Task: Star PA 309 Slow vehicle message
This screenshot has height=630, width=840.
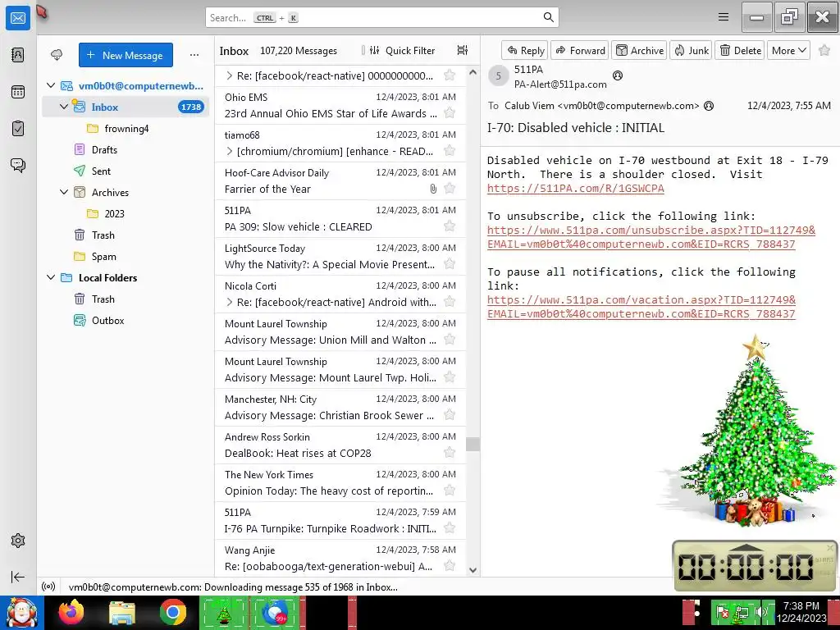Action: (450, 226)
